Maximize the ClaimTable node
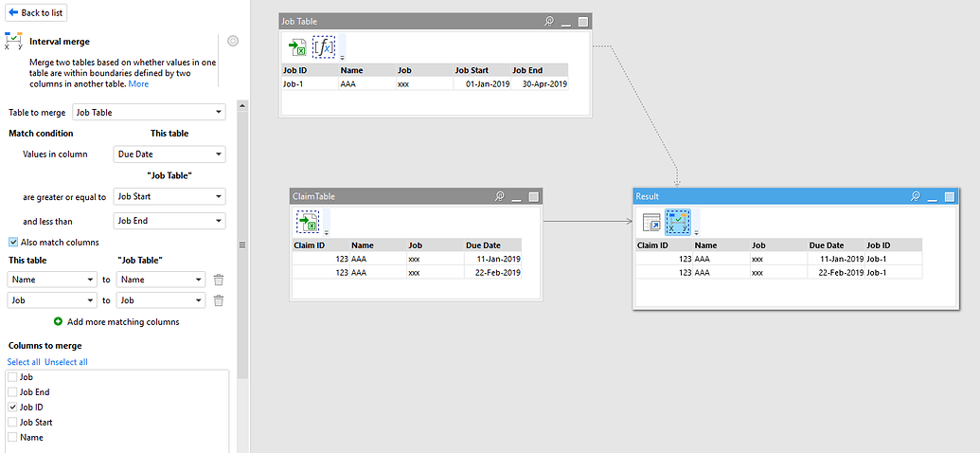This screenshot has width=980, height=453. 534,196
